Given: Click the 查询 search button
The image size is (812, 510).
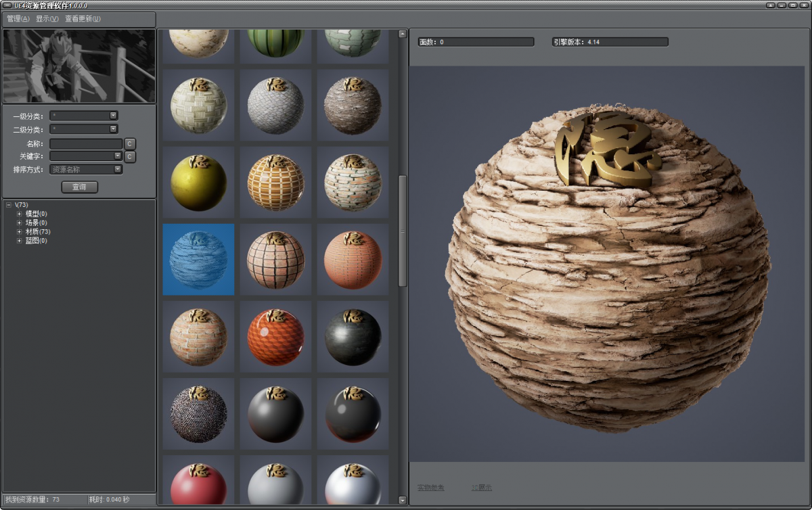Looking at the screenshot, I should pos(79,187).
